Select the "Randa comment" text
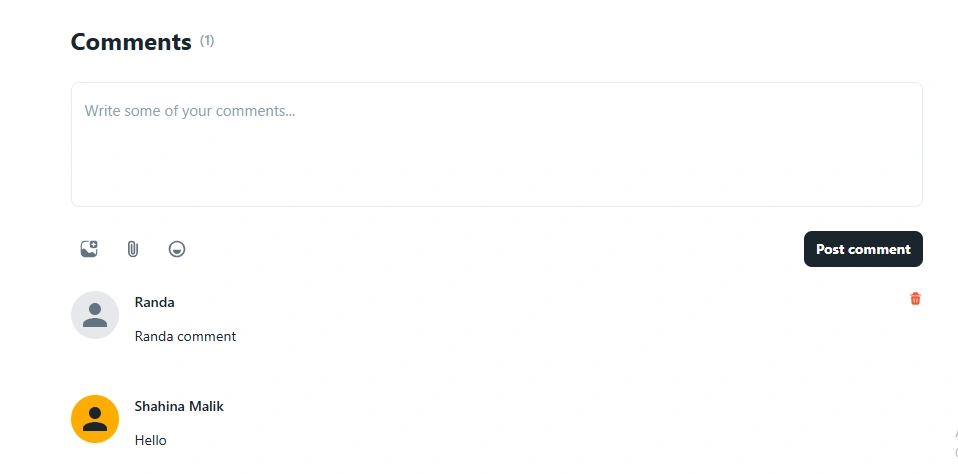958x474 pixels. click(x=185, y=337)
